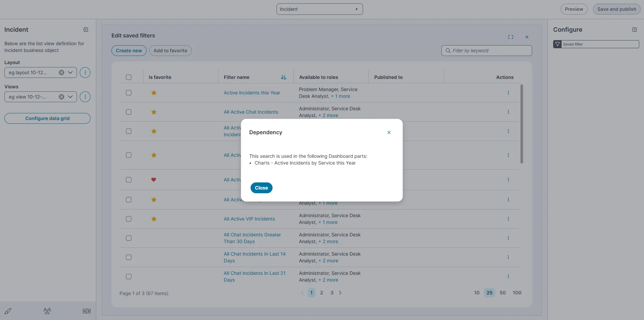Toggle favorite star for All Active Chat Incidents

(x=154, y=112)
